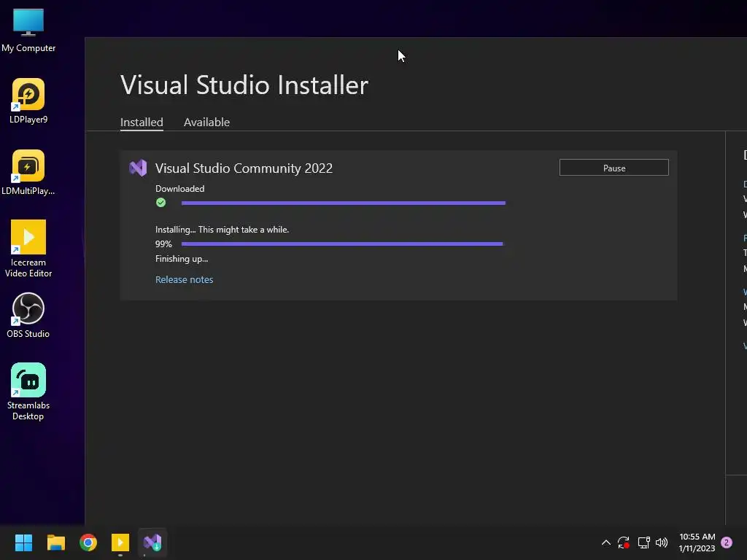This screenshot has width=747, height=560.
Task: Open the clock showing 10:55 AM
Action: pos(697,542)
